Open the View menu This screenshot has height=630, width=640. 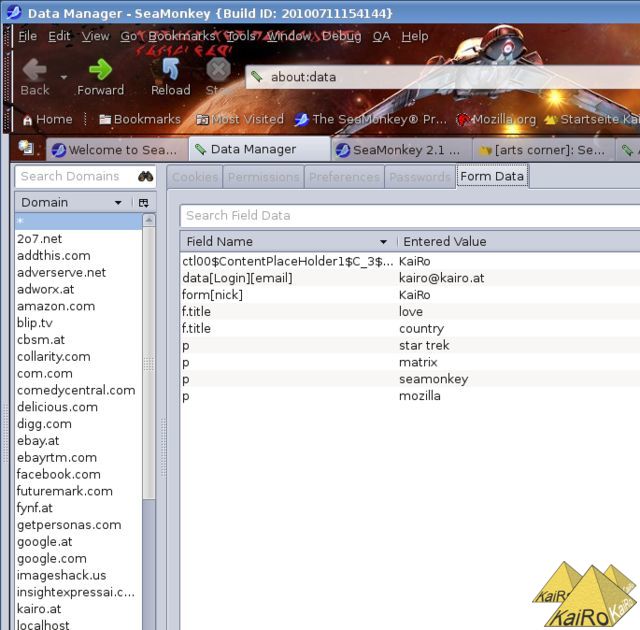click(96, 36)
